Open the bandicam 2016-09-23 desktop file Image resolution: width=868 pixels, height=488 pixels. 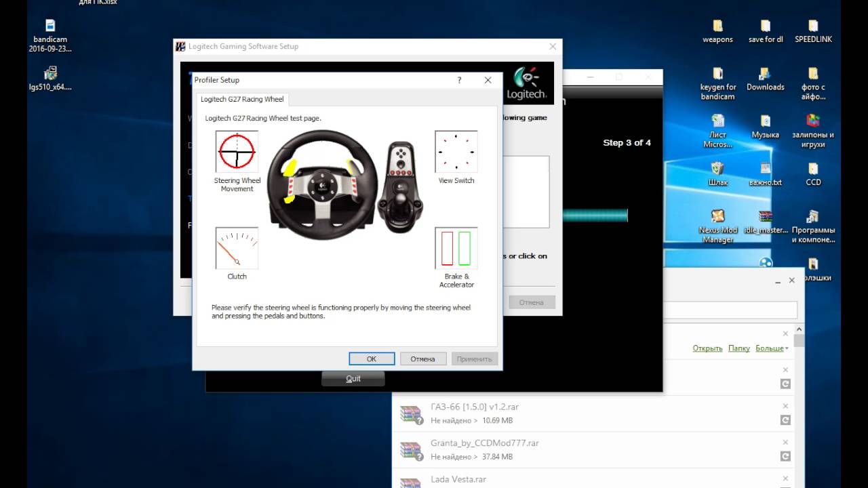[50, 35]
